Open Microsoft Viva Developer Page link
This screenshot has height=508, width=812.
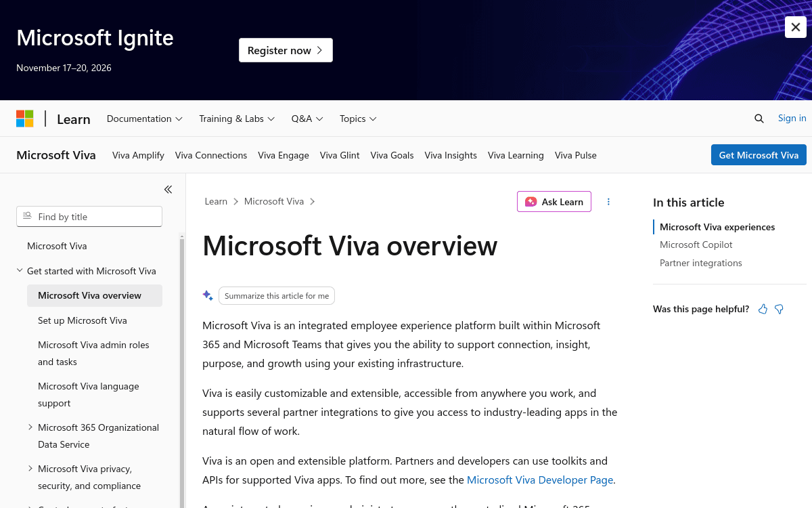[x=540, y=480]
